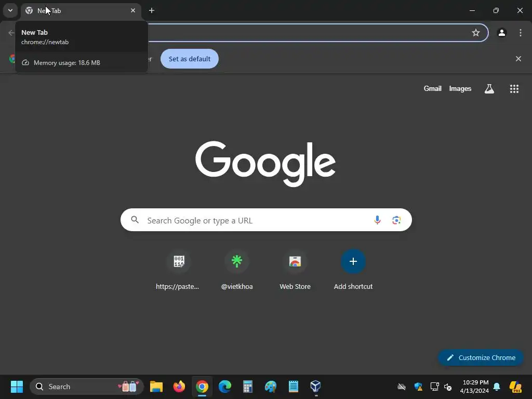Screen dimensions: 532x399
Task: Open Chrome's three-dot menu
Action: coord(521,33)
